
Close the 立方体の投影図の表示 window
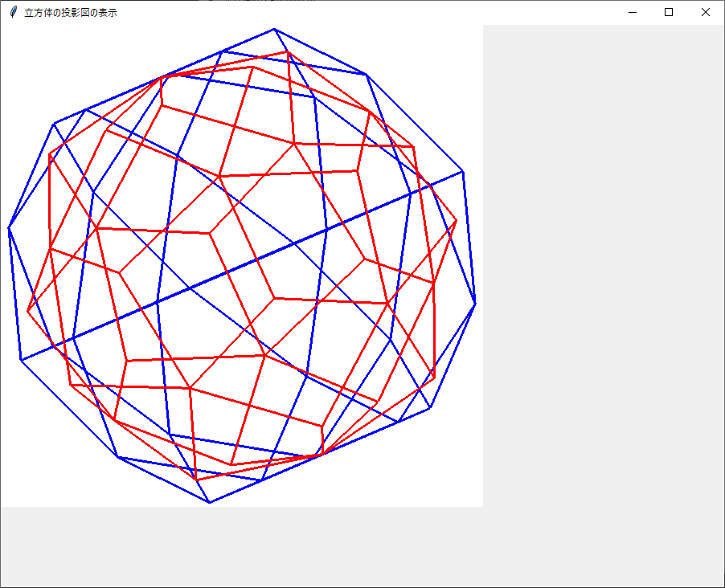pos(705,13)
